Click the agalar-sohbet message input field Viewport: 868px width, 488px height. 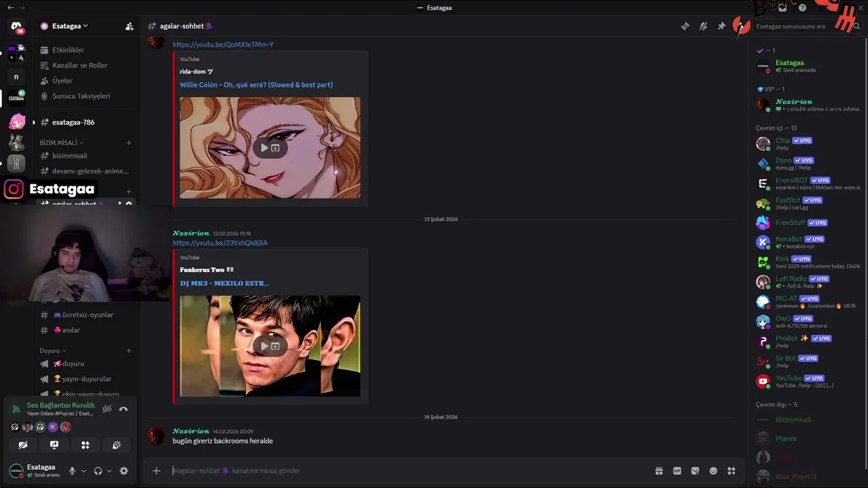click(x=407, y=471)
